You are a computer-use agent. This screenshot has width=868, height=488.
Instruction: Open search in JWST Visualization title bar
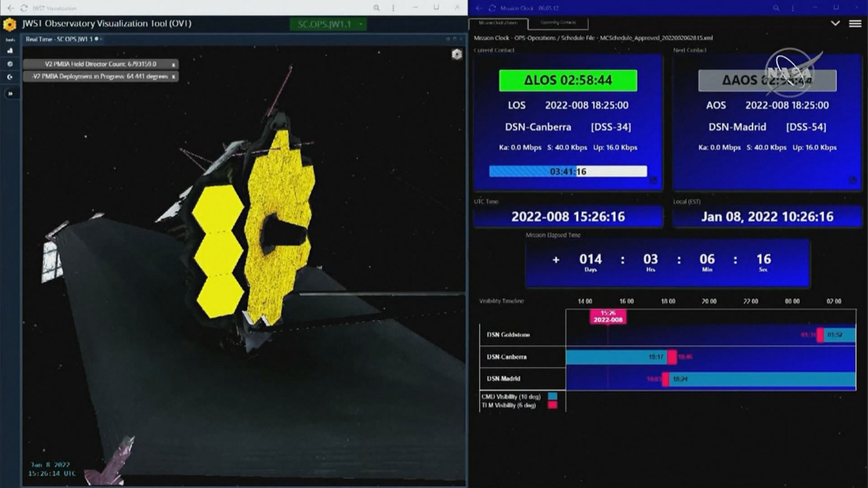pos(376,8)
